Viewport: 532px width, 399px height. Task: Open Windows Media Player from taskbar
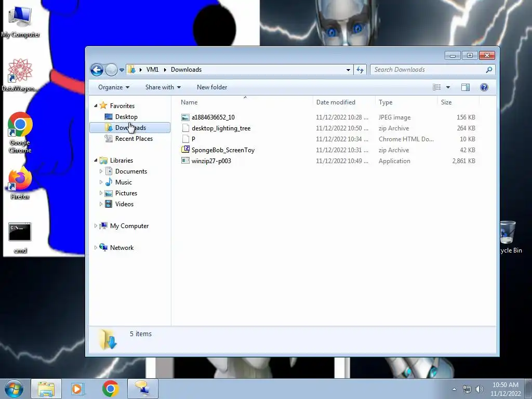tap(78, 389)
